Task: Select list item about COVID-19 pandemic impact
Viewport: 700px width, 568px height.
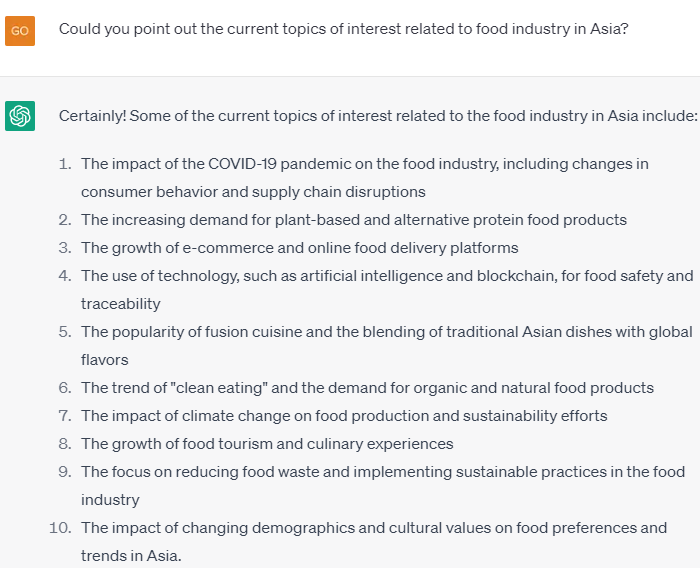Action: (365, 178)
